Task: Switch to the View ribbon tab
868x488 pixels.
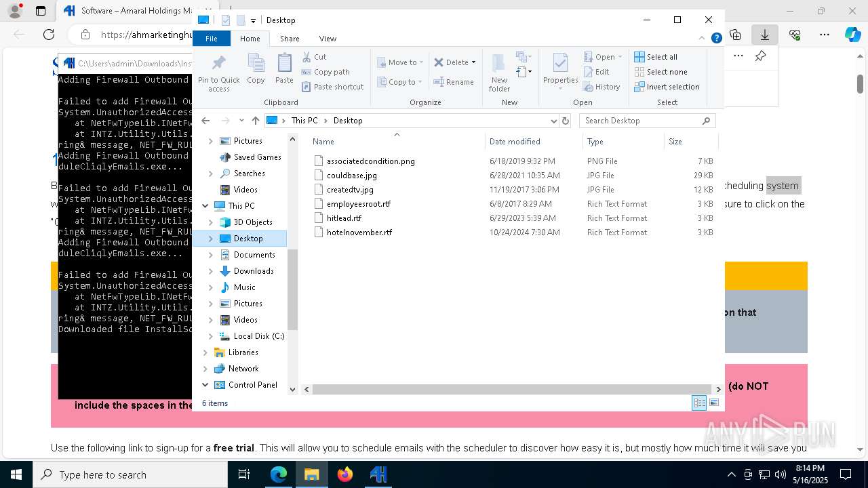Action: (x=328, y=39)
